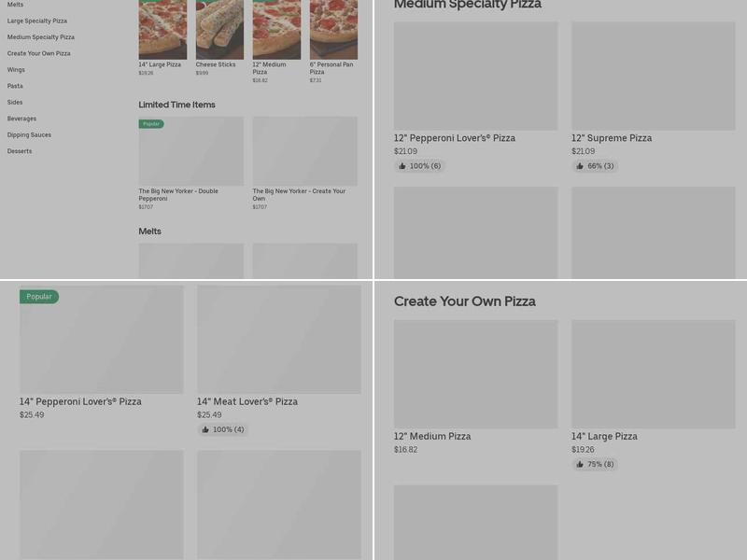Select the 66% rating badge on Supreme Pizza
Viewport: 747px width, 560px height.
tap(595, 165)
